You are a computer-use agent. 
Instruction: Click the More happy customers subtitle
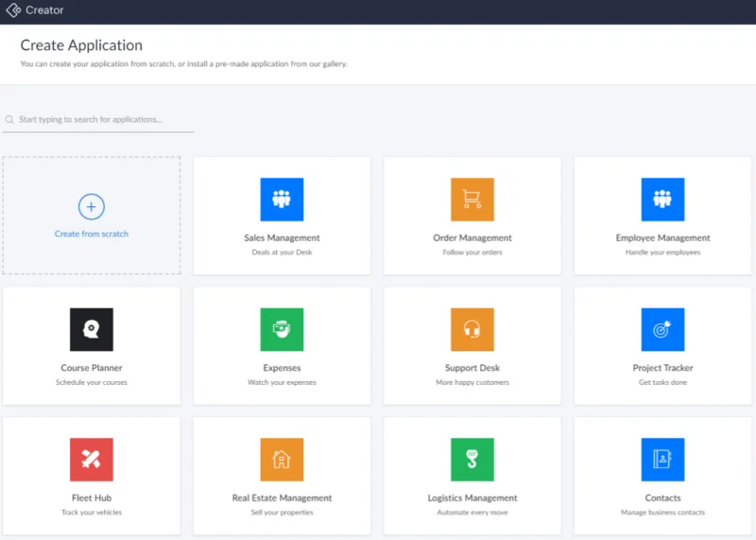(x=472, y=382)
